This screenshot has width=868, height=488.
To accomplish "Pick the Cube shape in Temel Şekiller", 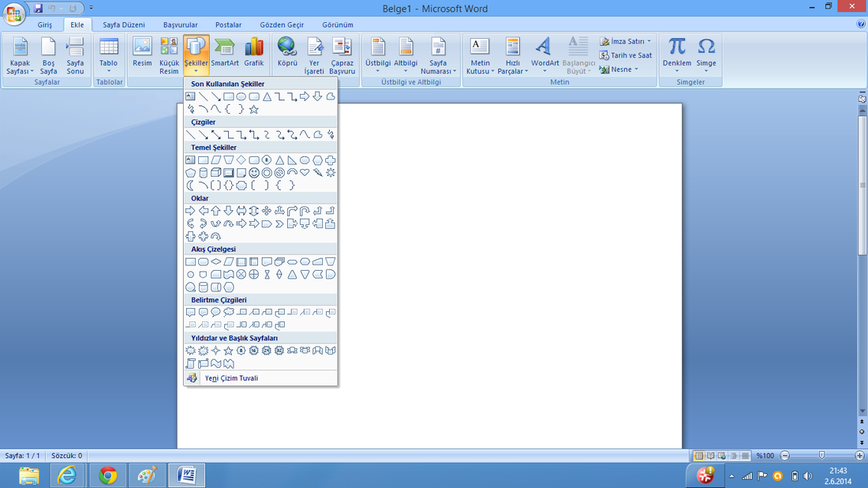I will [x=216, y=173].
